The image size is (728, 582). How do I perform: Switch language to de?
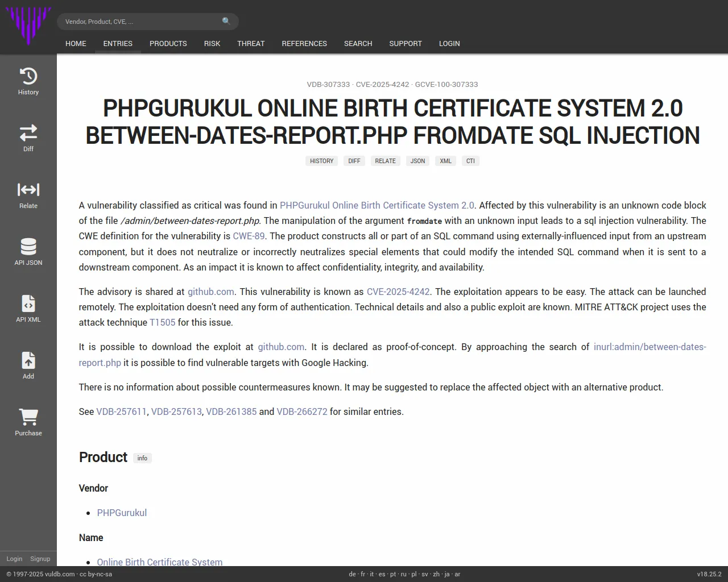(352, 574)
